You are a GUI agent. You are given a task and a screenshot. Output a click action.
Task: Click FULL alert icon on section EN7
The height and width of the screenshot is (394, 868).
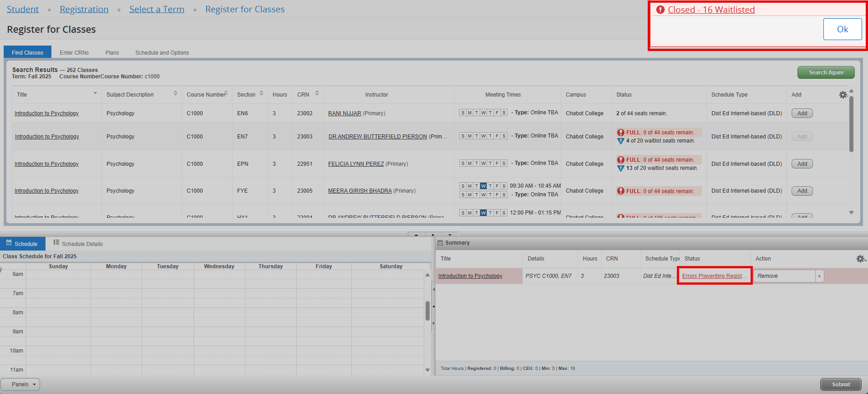click(x=620, y=133)
